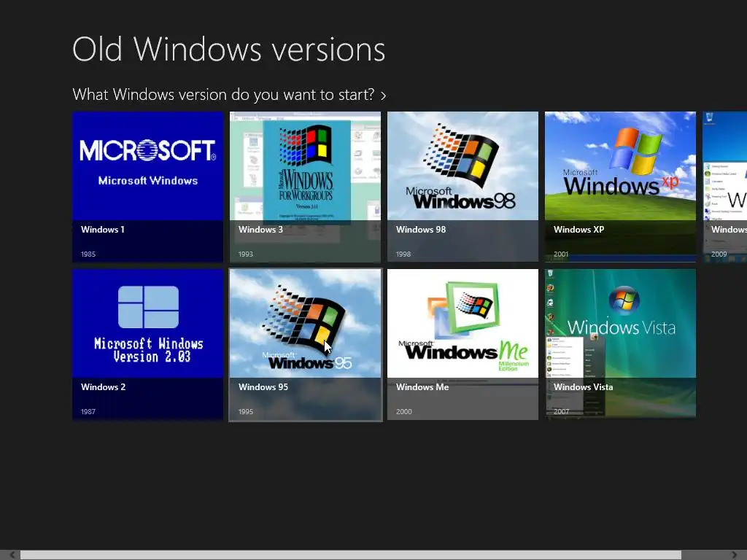747x560 pixels.
Task: Select the Windows 98 tile
Action: click(x=462, y=187)
